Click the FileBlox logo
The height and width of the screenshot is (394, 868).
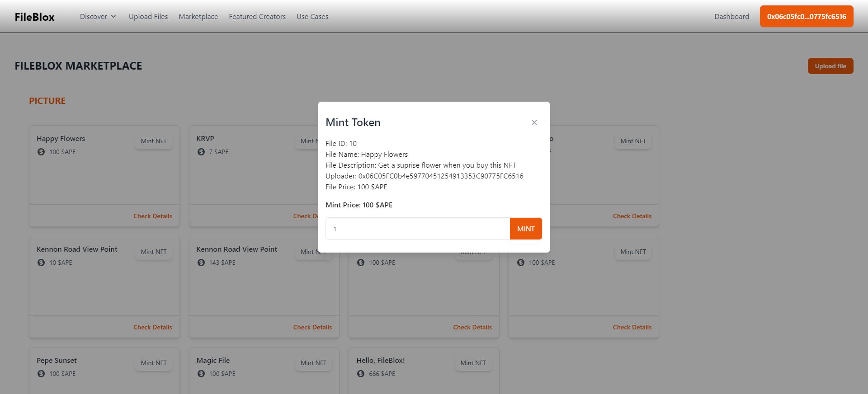(x=34, y=17)
